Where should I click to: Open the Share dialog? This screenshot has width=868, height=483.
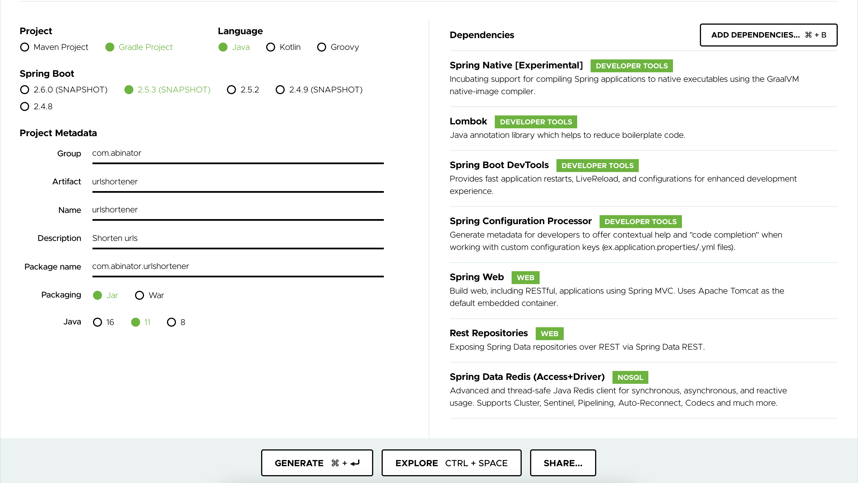pos(563,463)
